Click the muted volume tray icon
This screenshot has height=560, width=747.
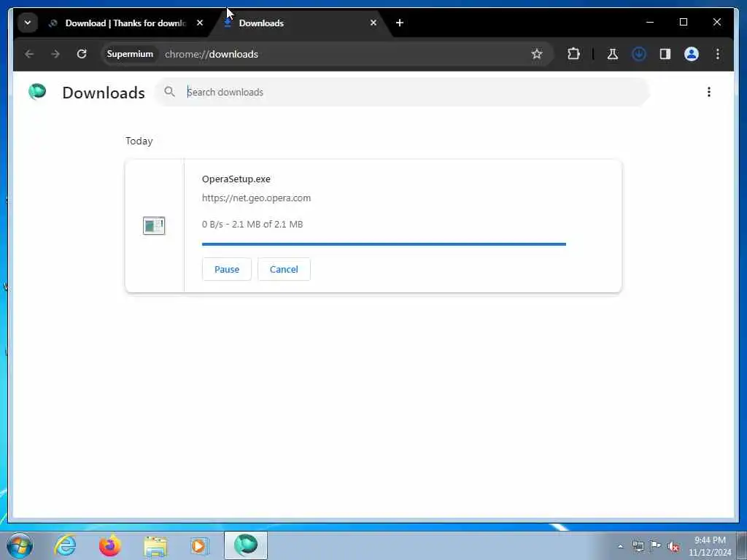tap(673, 547)
